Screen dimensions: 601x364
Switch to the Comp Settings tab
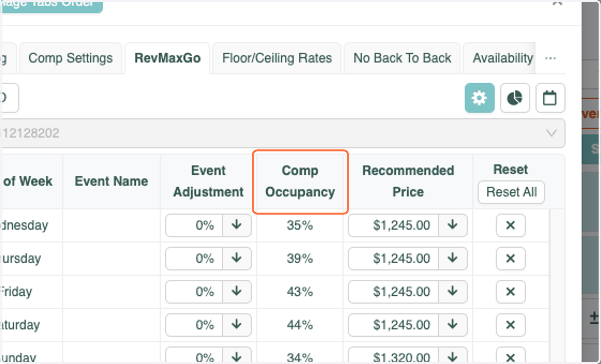[x=71, y=58]
